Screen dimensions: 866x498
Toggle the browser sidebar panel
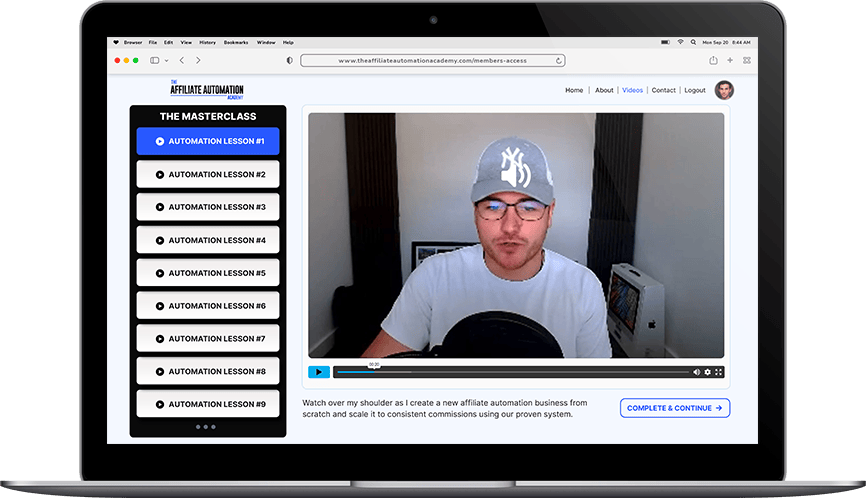pos(155,60)
